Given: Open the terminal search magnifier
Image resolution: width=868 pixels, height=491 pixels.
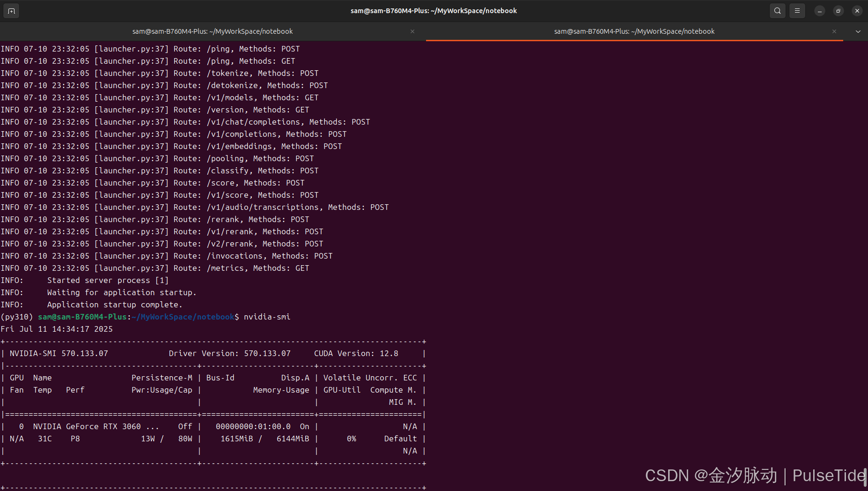Looking at the screenshot, I should pos(778,11).
